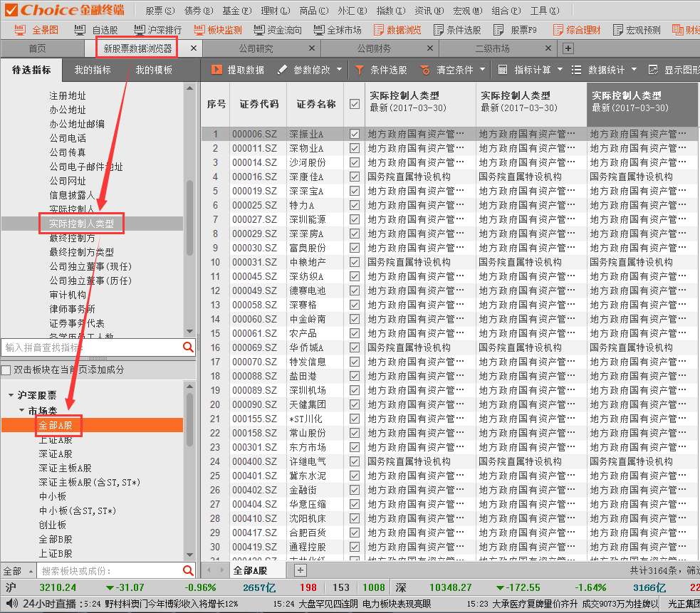
Task: Open the 全部 scope dropdown beside the block search
Action: coord(19,571)
